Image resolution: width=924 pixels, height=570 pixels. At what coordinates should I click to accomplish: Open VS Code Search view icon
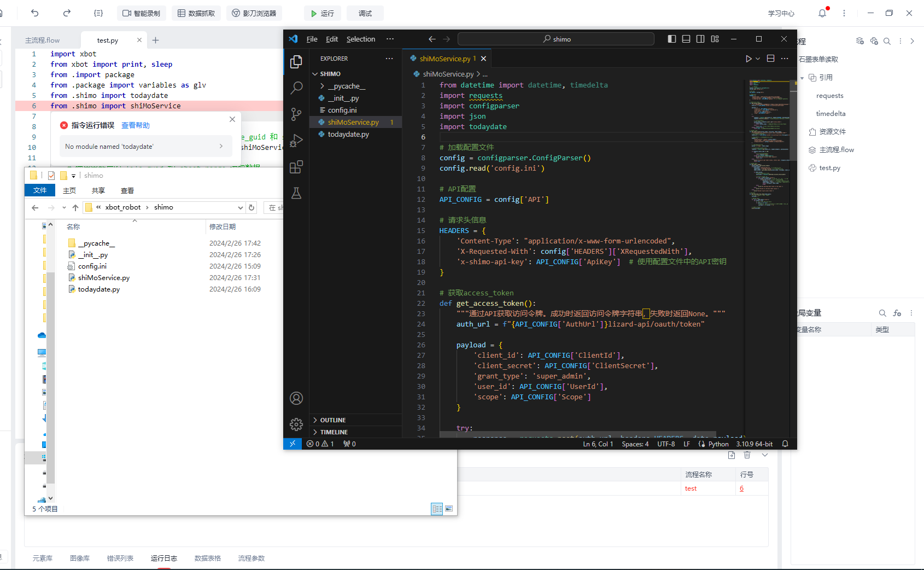(x=296, y=88)
